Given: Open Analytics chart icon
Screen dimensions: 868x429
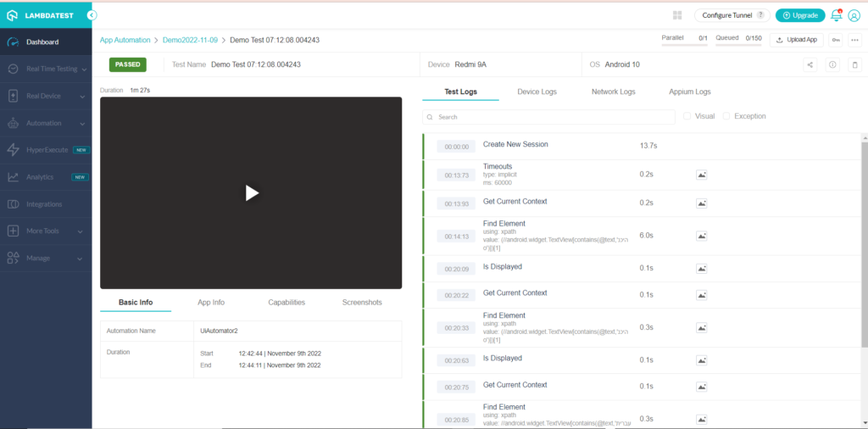Looking at the screenshot, I should coord(14,177).
